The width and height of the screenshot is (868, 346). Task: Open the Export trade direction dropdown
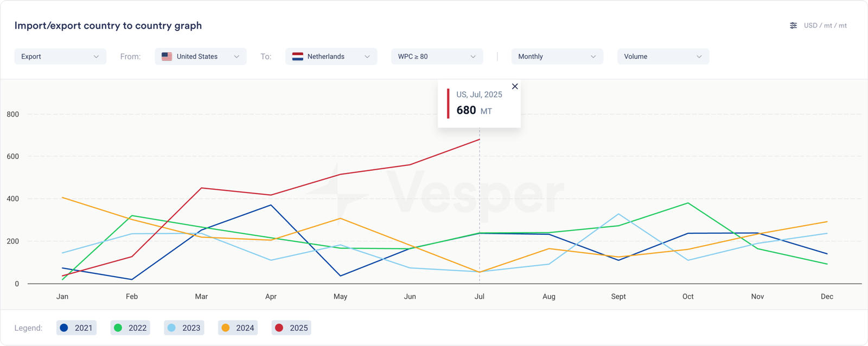pyautogui.click(x=60, y=56)
